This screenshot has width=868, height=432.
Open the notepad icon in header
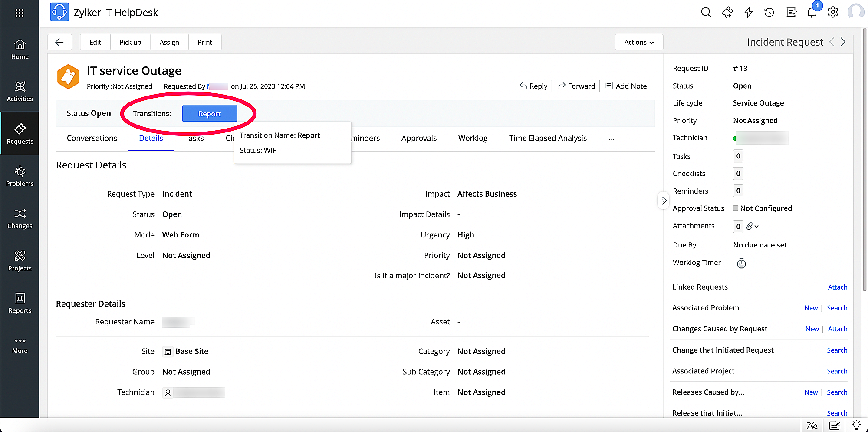pos(791,12)
